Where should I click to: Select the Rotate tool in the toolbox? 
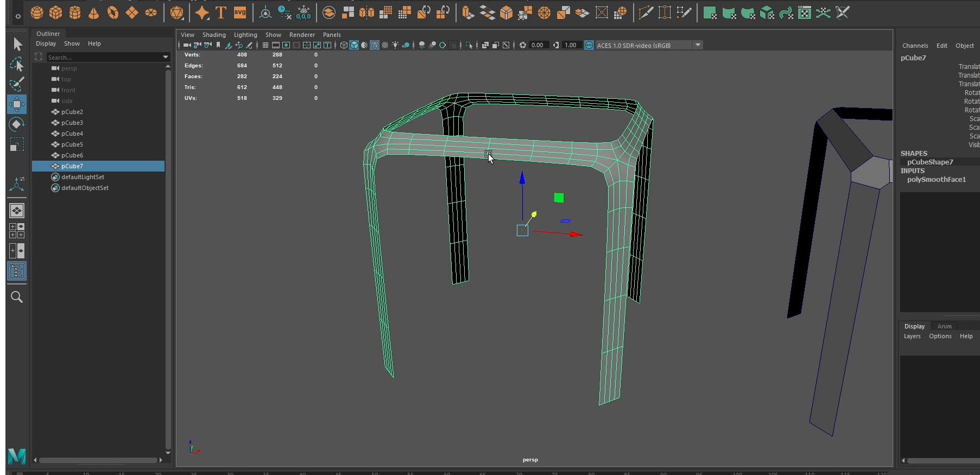click(x=17, y=124)
